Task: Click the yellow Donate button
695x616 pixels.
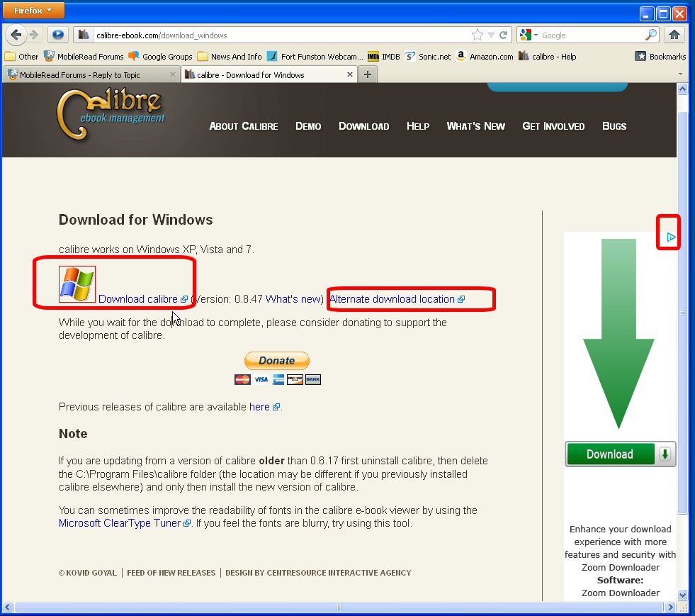Action: [x=276, y=361]
